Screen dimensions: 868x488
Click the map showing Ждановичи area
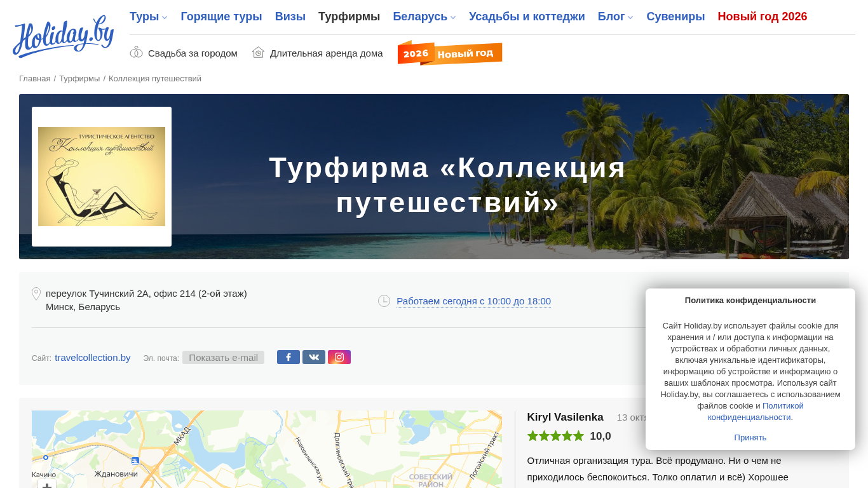tap(267, 449)
